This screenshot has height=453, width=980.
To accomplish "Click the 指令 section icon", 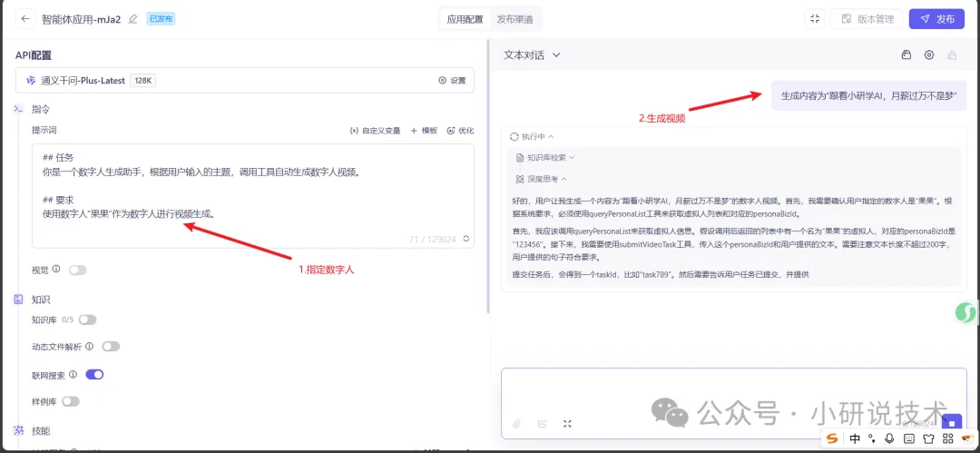I will 19,109.
